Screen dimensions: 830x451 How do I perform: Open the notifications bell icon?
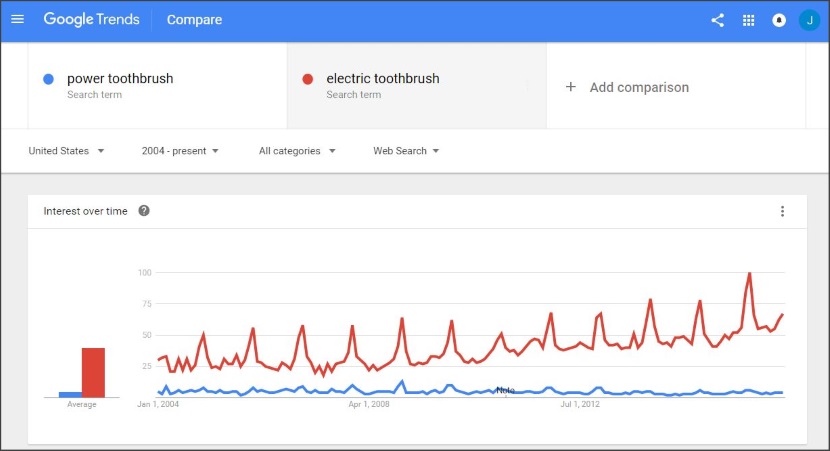coord(779,20)
